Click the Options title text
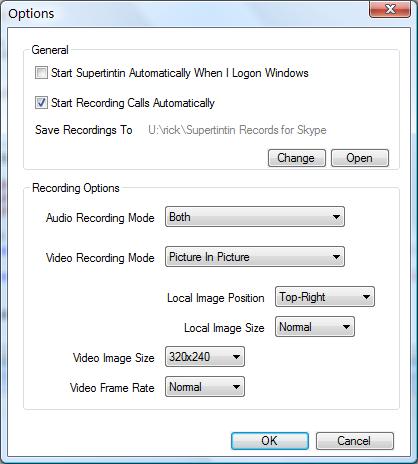 (x=31, y=14)
